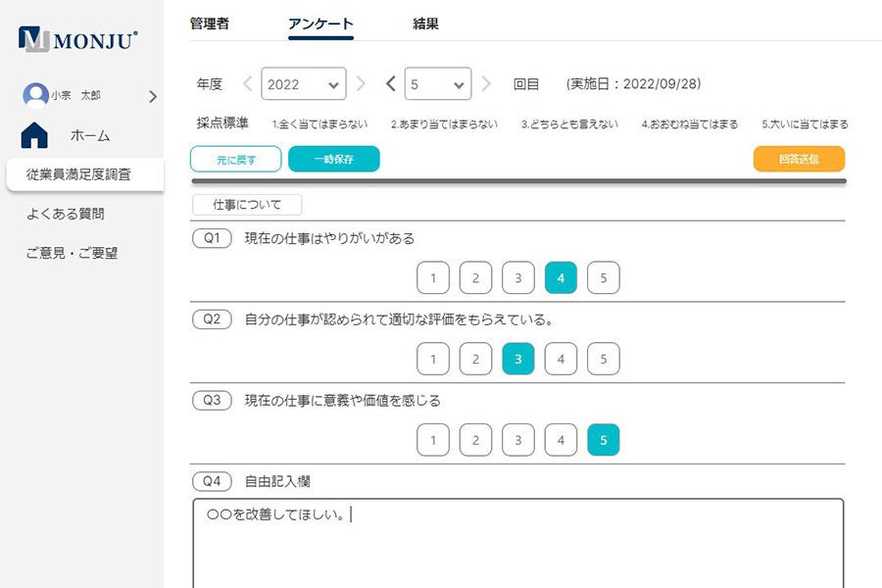Go to the next year arrow

(361, 84)
